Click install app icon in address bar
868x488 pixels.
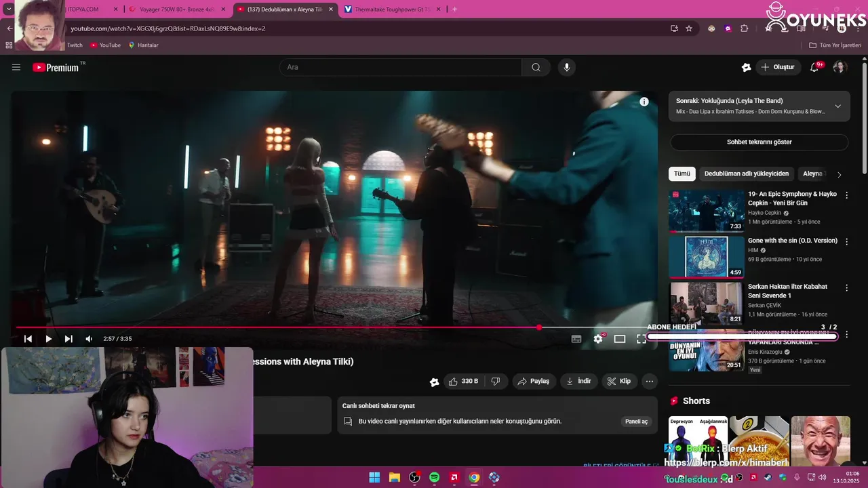coord(674,28)
